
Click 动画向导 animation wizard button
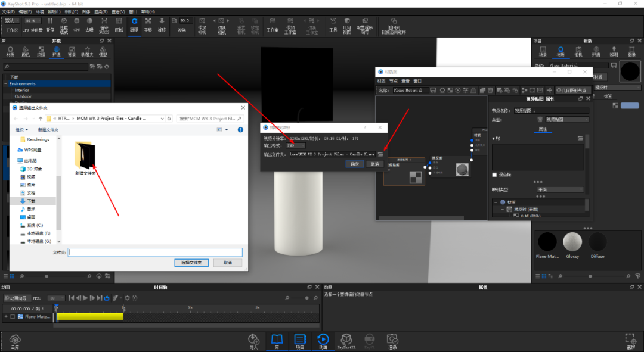click(17, 298)
